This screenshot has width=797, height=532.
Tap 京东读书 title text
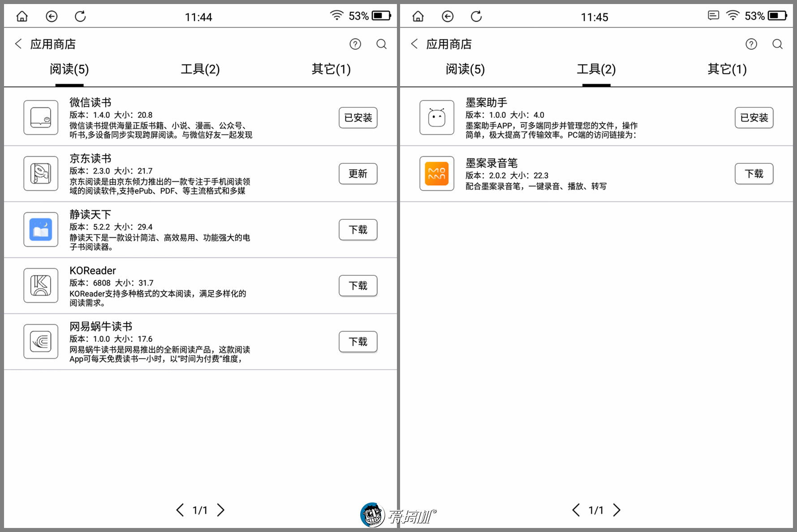[x=90, y=159]
